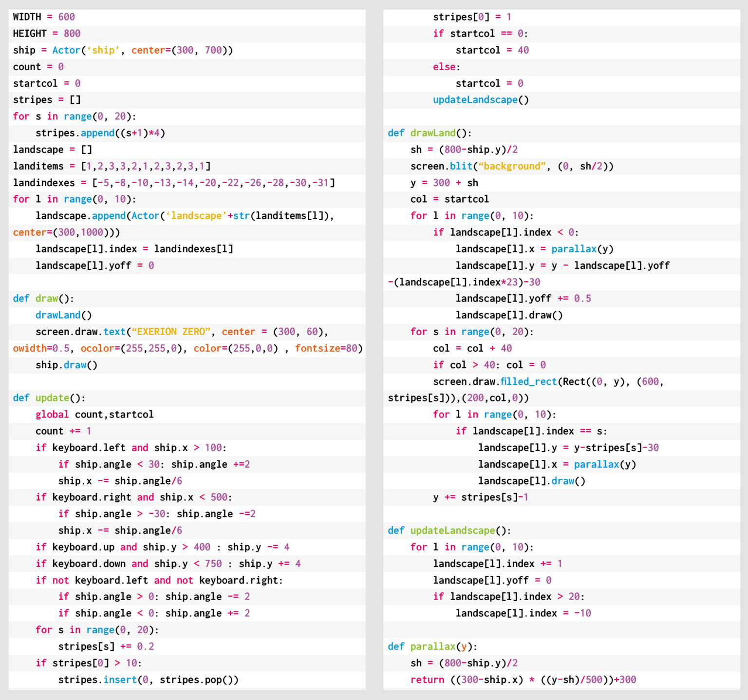Click the 'def drawLand():' function header

click(x=430, y=133)
